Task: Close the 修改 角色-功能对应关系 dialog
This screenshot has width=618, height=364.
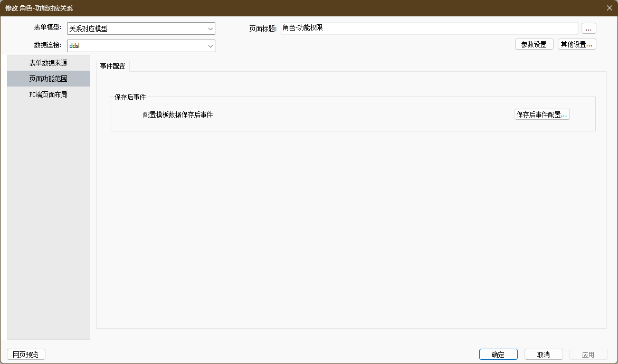Action: (609, 8)
